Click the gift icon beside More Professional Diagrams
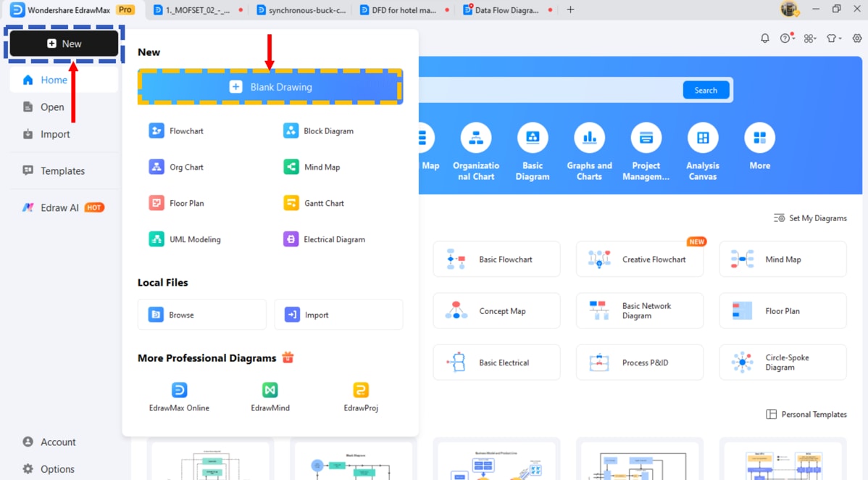 (x=288, y=357)
